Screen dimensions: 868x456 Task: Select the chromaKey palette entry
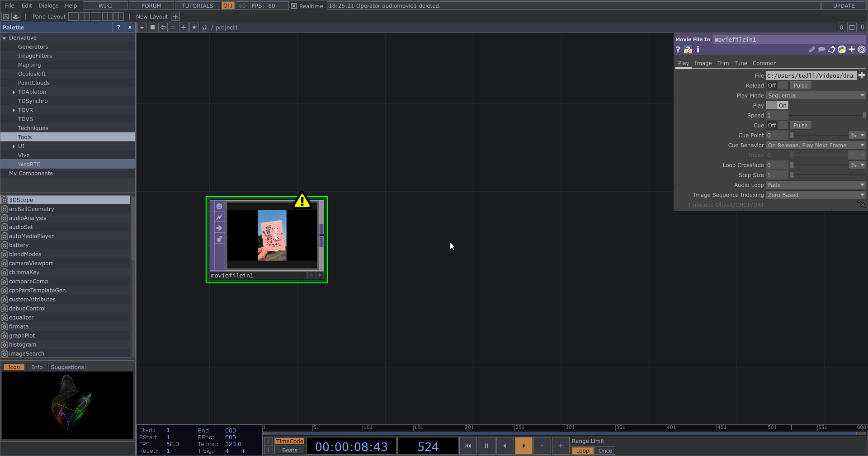pyautogui.click(x=25, y=272)
